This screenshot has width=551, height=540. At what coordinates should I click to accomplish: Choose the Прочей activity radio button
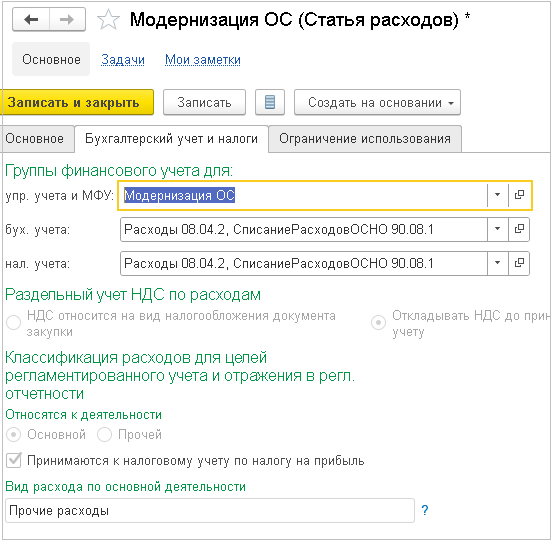[x=104, y=435]
